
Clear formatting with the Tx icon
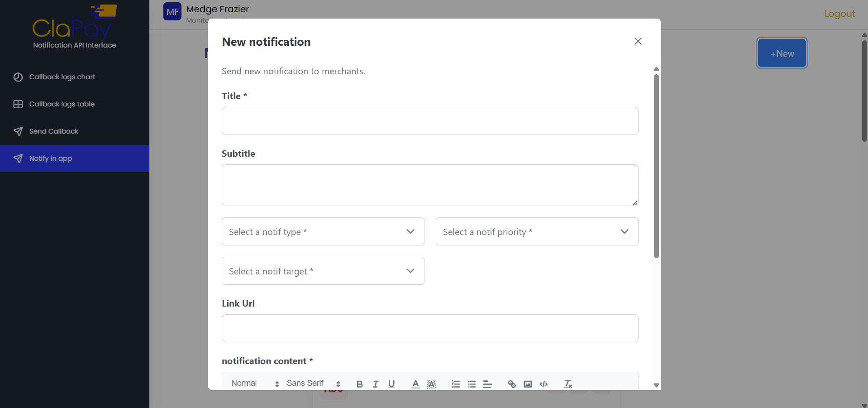568,384
